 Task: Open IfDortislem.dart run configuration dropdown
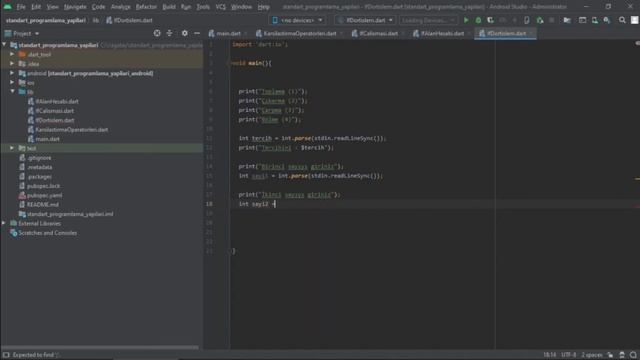point(365,20)
